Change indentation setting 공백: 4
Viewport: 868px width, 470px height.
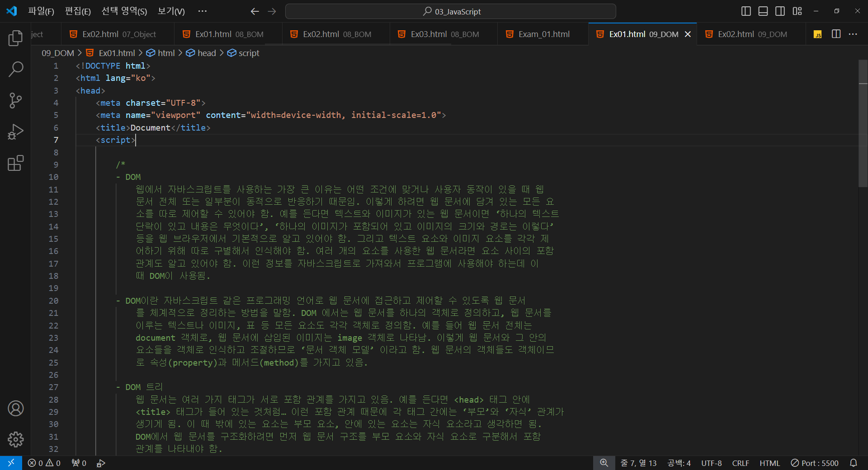(679, 463)
